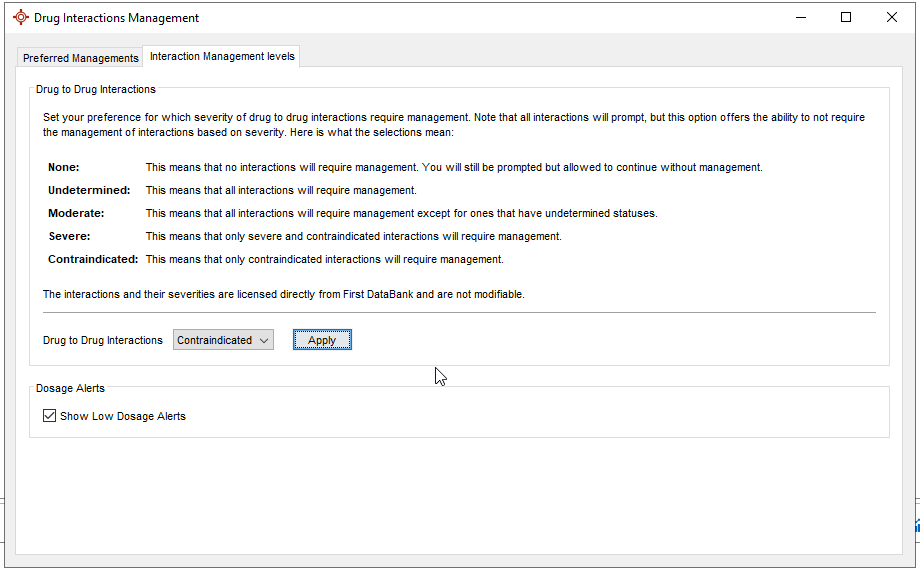Open the Contraindicated severity dropdown

coord(223,340)
